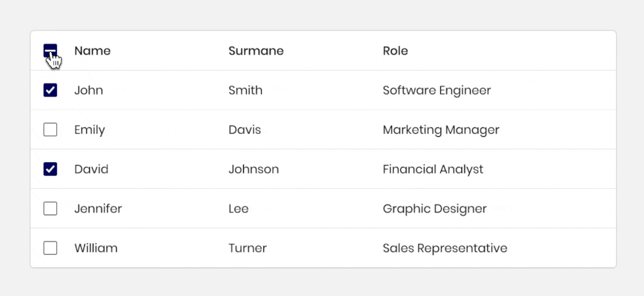Select the Marketing Manager role cell

[441, 130]
